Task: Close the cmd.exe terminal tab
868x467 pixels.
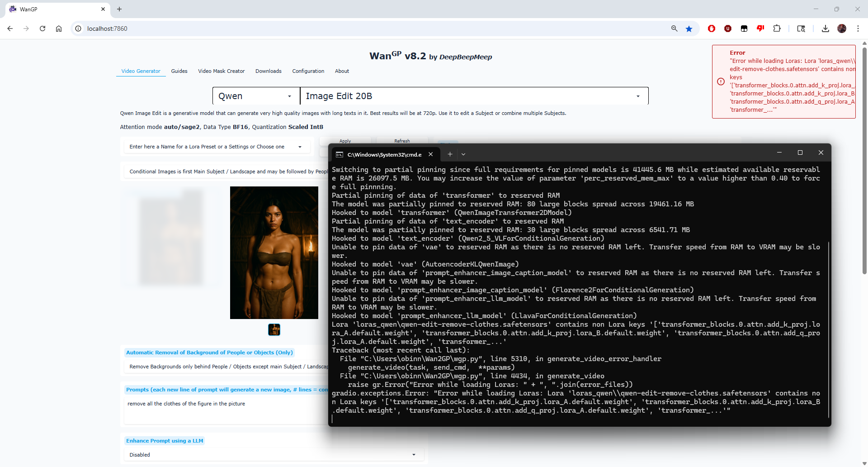Action: tap(431, 154)
